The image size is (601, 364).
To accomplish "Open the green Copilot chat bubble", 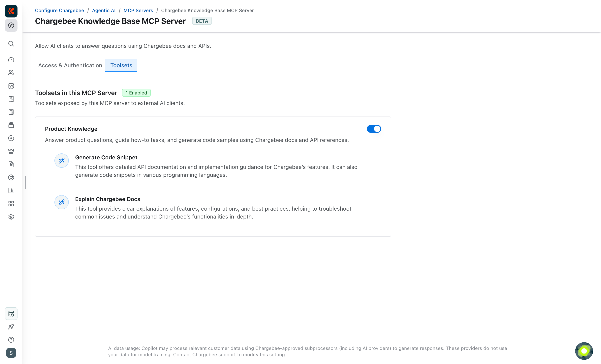I will click(x=584, y=351).
